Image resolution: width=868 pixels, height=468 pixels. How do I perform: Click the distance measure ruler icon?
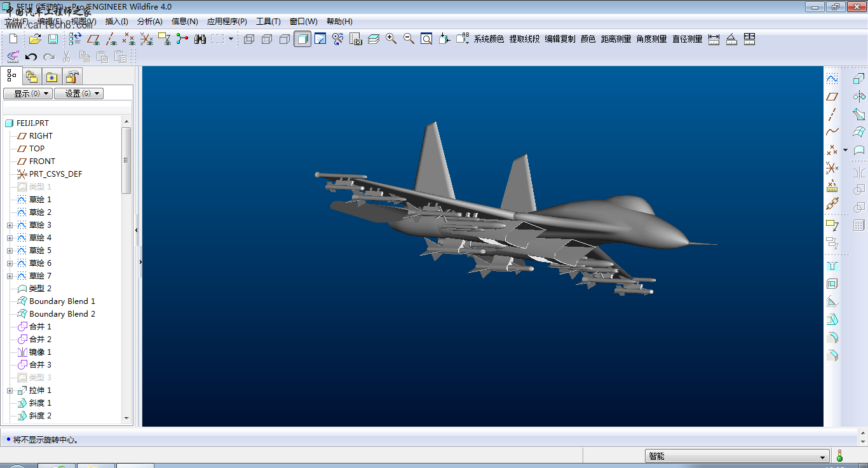714,39
